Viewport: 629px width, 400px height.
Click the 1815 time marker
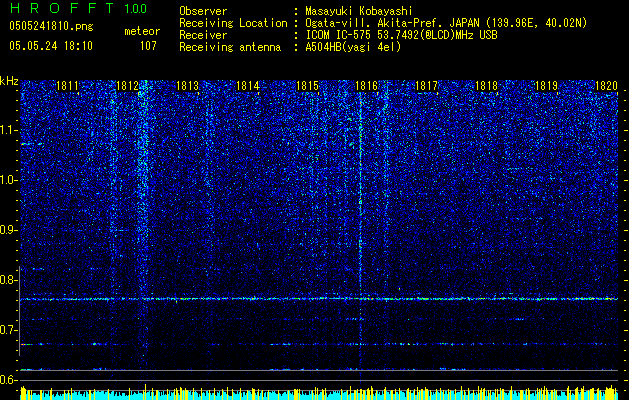click(307, 85)
